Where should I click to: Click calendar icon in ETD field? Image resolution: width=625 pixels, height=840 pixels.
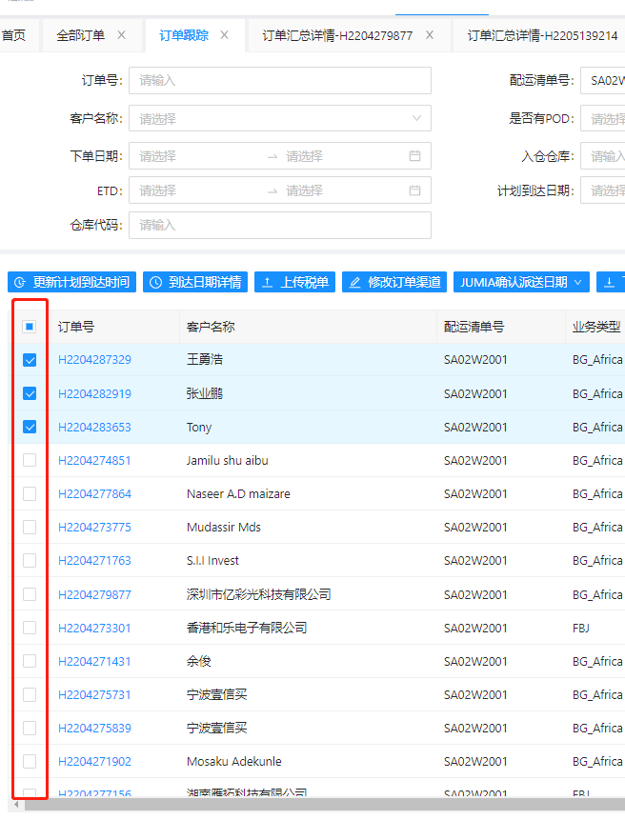[414, 190]
